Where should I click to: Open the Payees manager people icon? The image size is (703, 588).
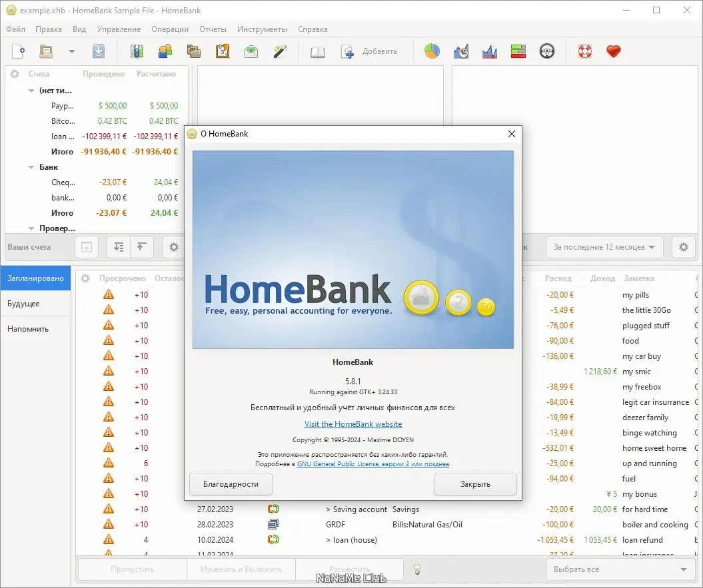click(165, 51)
